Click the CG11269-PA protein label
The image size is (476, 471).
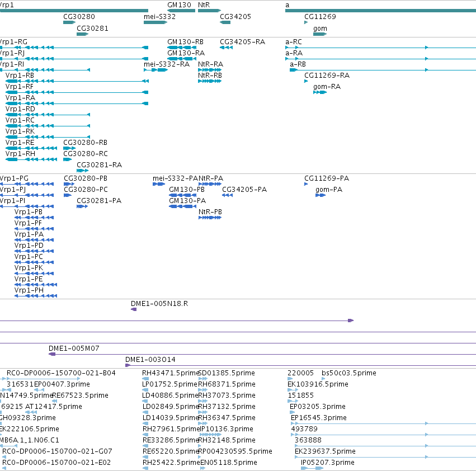[x=327, y=178]
